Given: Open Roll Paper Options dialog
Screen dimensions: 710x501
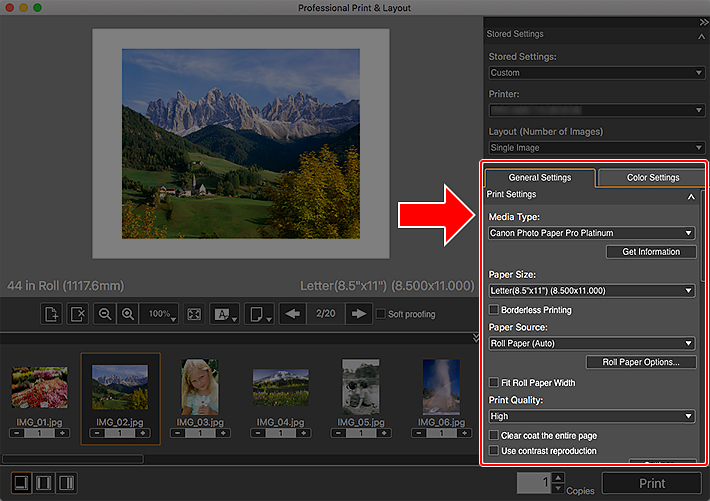Looking at the screenshot, I should (641, 362).
